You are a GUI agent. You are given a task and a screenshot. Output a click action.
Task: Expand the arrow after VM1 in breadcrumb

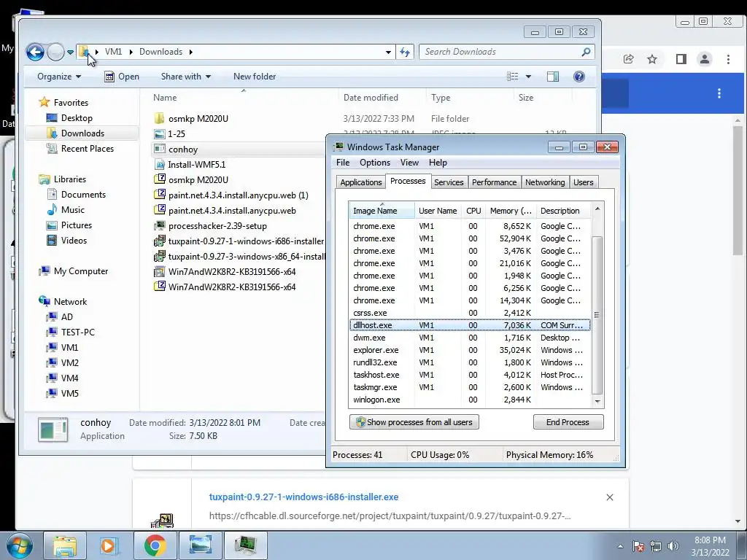(x=131, y=52)
